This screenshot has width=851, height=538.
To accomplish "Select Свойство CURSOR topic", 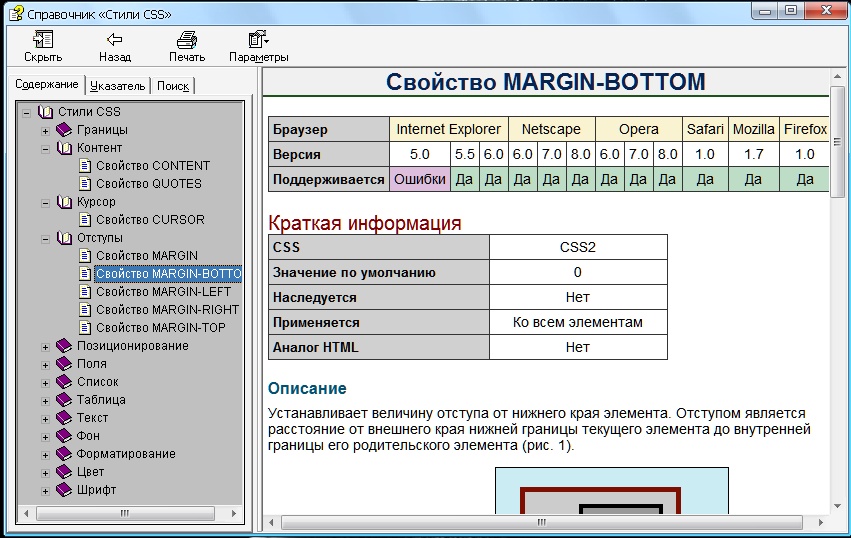I will point(150,220).
